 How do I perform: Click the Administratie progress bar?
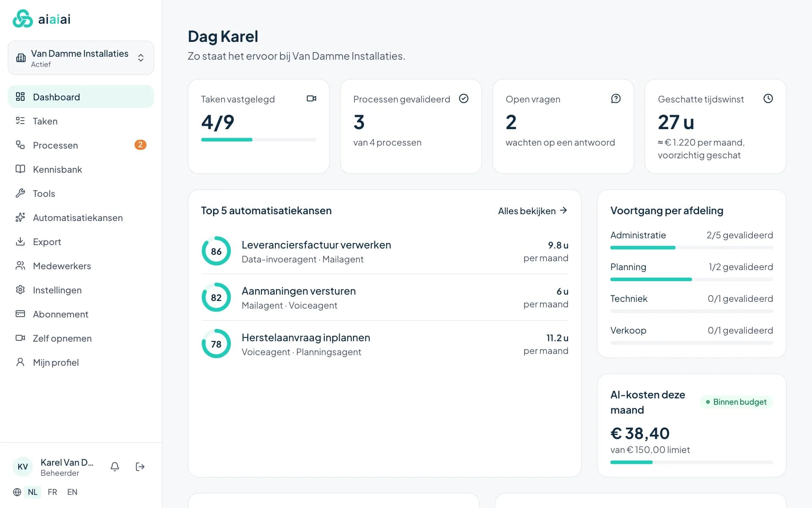pos(691,248)
